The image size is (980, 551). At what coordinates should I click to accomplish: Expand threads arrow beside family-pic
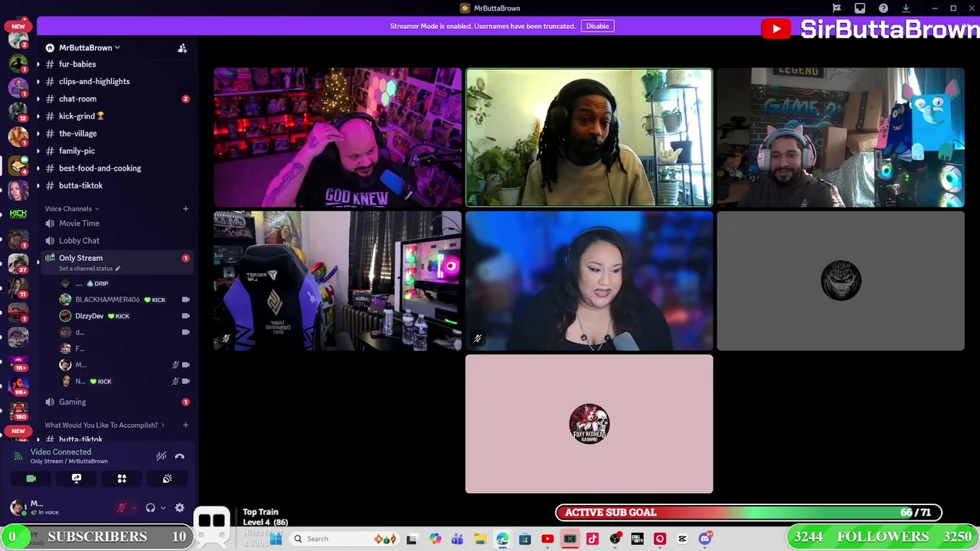pyautogui.click(x=38, y=151)
